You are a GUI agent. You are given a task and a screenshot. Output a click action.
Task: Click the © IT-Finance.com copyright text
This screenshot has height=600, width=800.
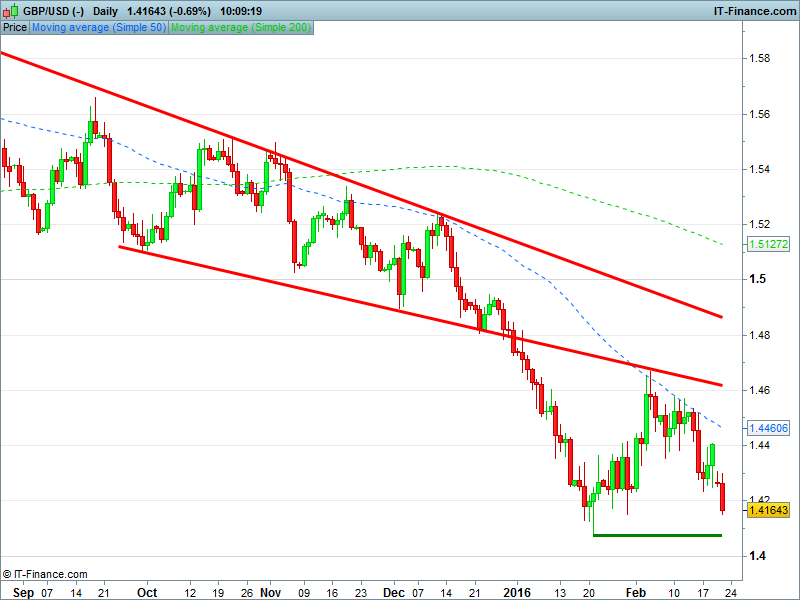(x=45, y=574)
